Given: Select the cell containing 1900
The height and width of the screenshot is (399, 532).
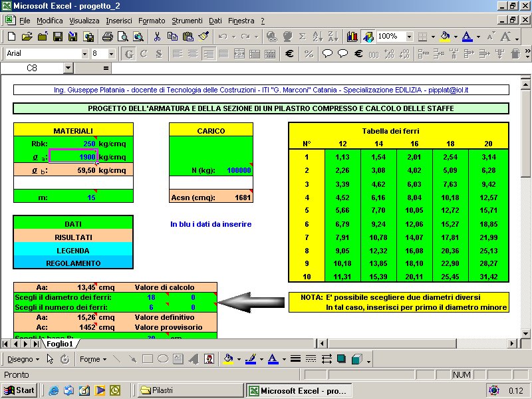Looking at the screenshot, I should [73, 157].
